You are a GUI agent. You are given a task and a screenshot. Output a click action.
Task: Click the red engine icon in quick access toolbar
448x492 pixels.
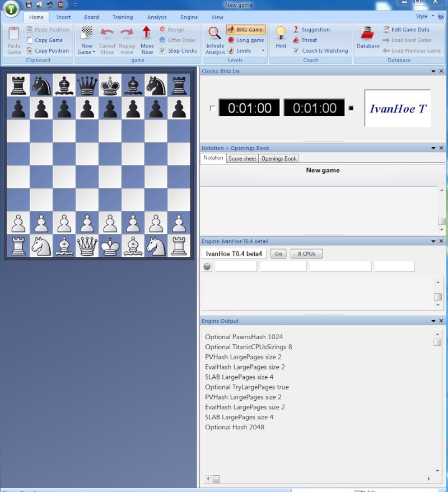tap(60, 4)
